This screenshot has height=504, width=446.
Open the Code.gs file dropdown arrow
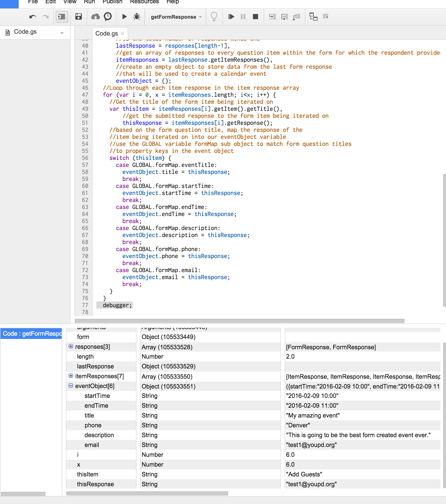coord(62,33)
